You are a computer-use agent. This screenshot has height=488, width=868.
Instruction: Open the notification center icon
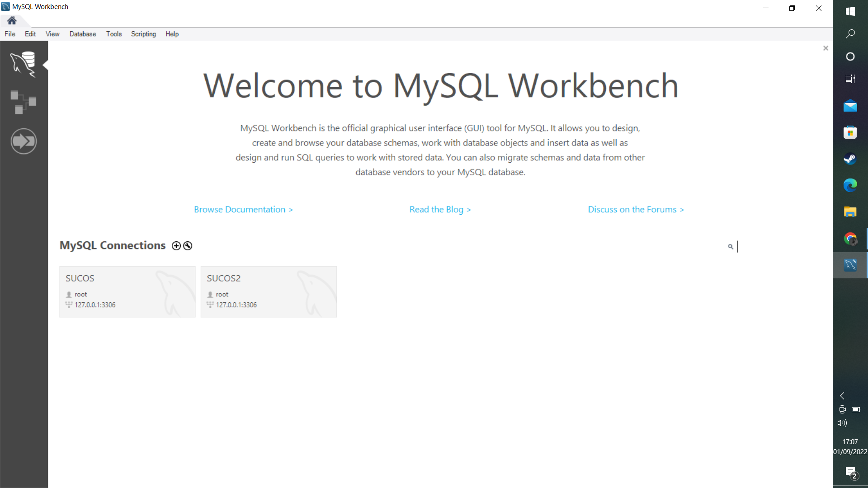point(851,473)
